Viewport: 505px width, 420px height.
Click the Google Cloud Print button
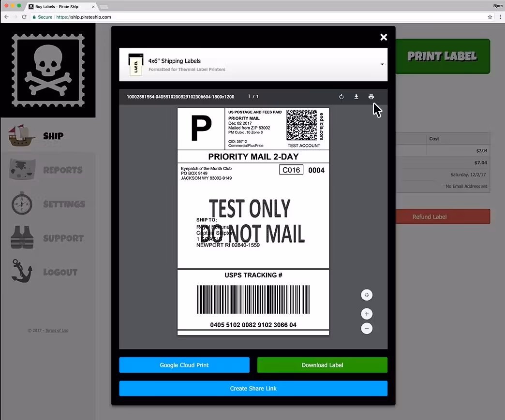pyautogui.click(x=184, y=365)
